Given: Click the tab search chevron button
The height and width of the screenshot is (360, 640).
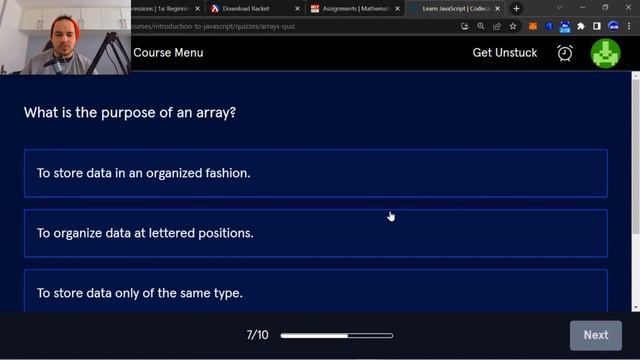Looking at the screenshot, I should point(560,8).
